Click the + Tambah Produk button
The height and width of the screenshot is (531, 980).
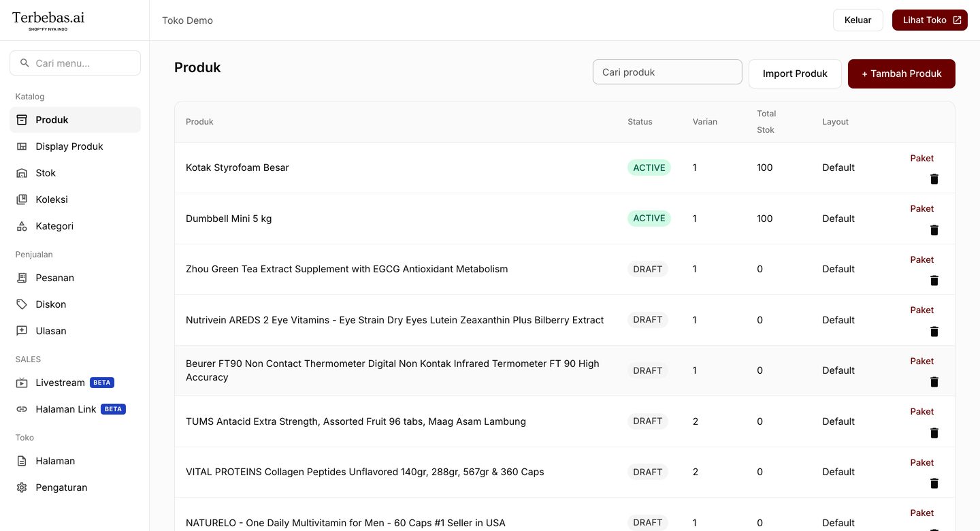(902, 74)
